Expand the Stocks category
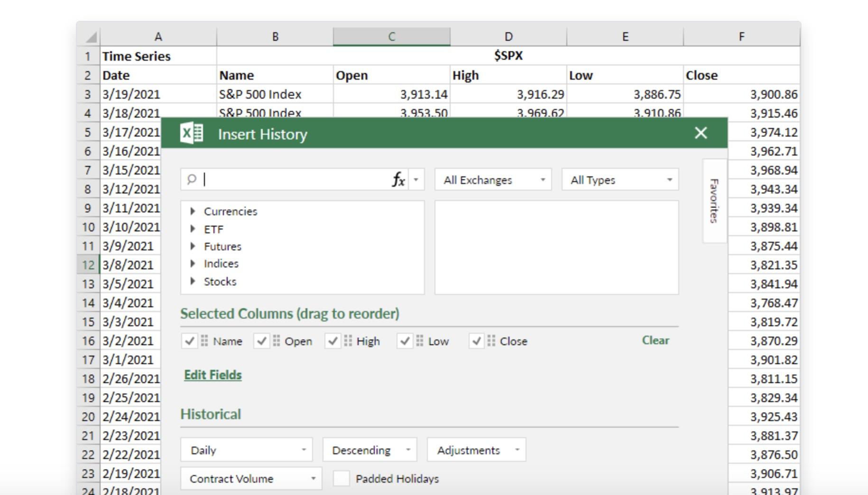Viewport: 868px width, 495px height. (193, 281)
